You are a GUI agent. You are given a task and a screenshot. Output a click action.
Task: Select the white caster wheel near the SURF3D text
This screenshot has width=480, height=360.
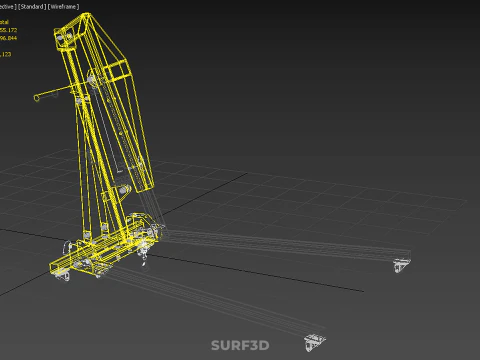coord(314,342)
